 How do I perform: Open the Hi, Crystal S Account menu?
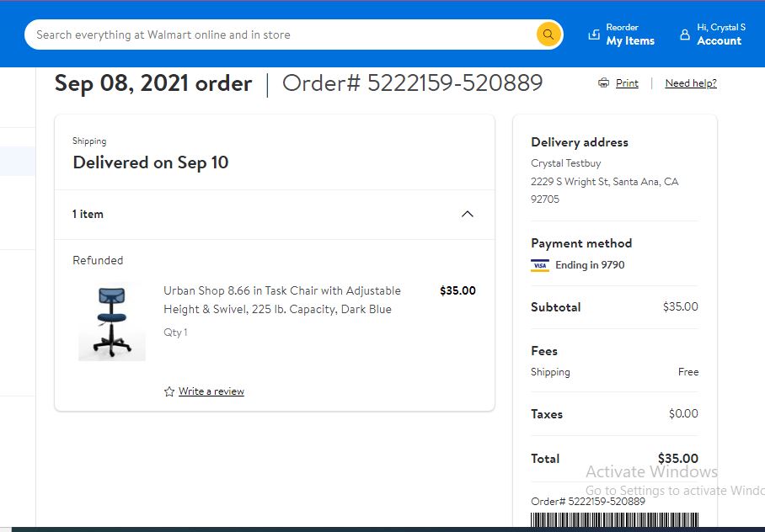tap(713, 35)
